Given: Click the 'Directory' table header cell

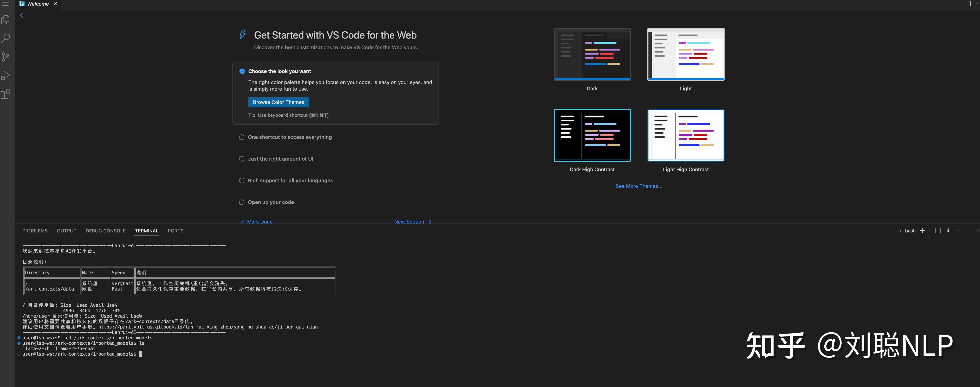Looking at the screenshot, I should [37, 273].
